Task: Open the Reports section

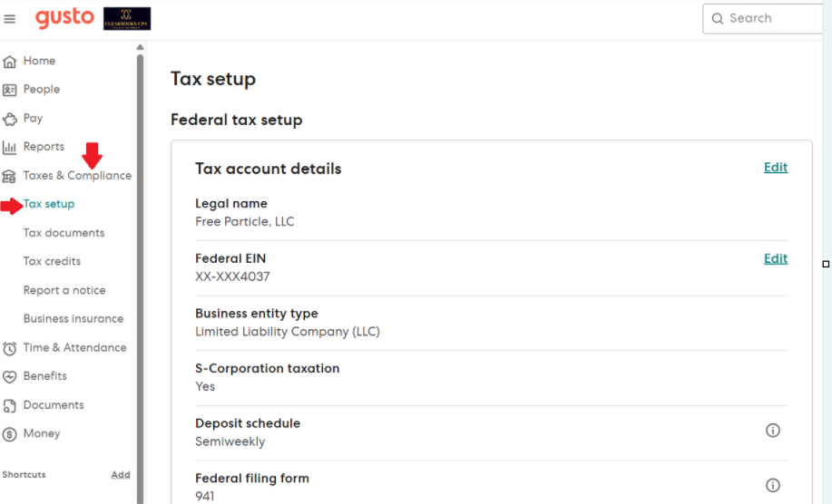Action: (44, 147)
